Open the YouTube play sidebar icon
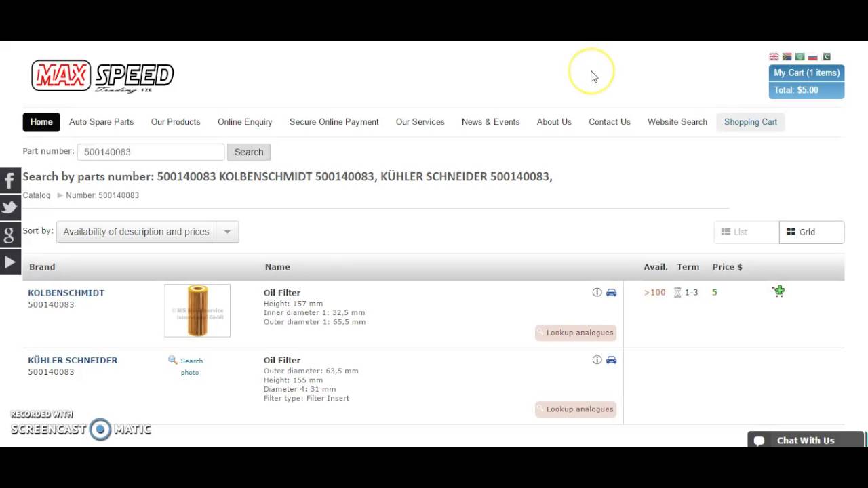 pos(10,262)
